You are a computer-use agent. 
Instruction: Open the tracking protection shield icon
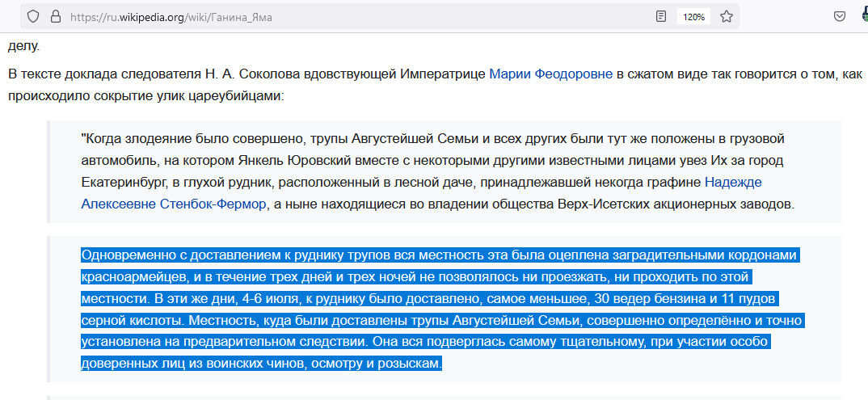[33, 17]
